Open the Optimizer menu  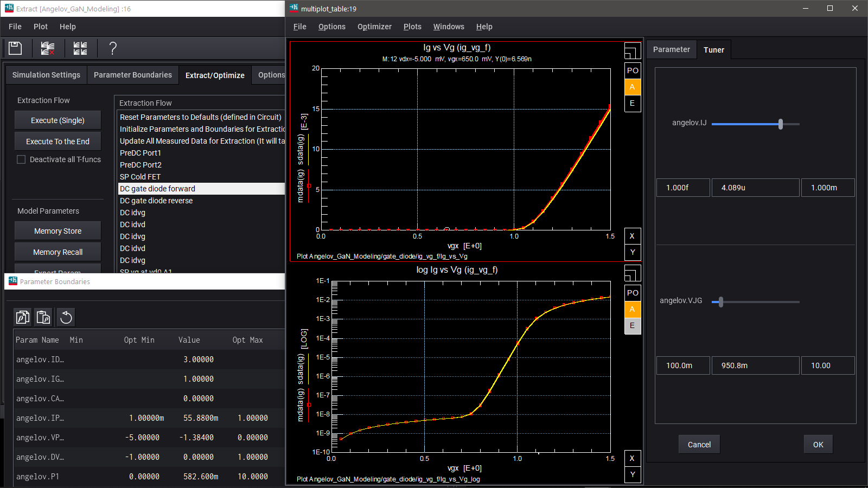[x=374, y=27]
